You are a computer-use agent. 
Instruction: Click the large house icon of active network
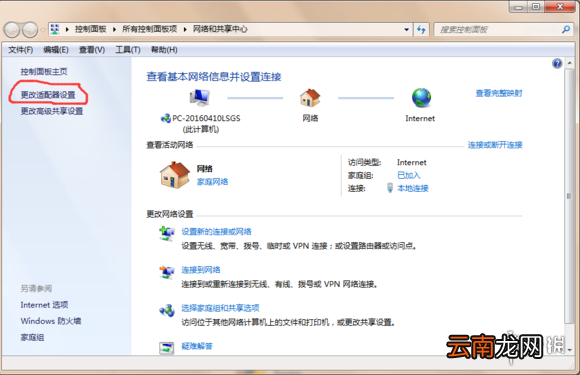(x=175, y=175)
